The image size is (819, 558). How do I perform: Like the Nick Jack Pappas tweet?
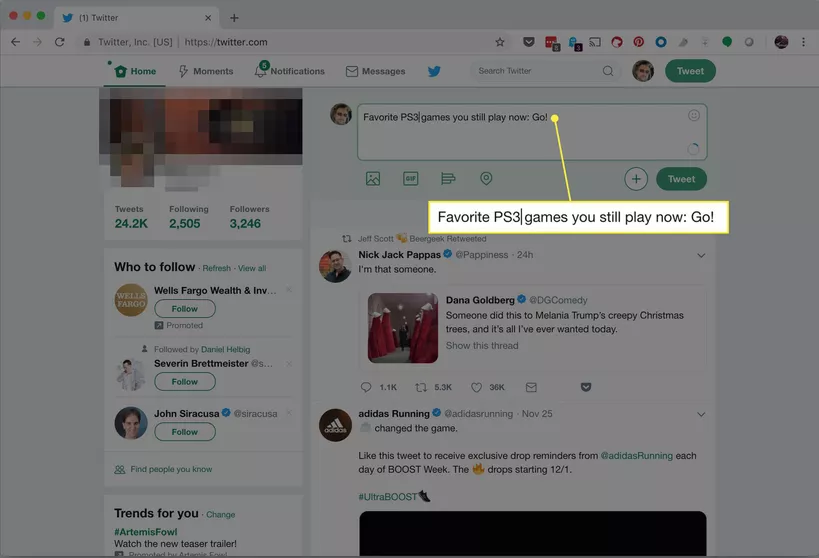click(x=476, y=387)
